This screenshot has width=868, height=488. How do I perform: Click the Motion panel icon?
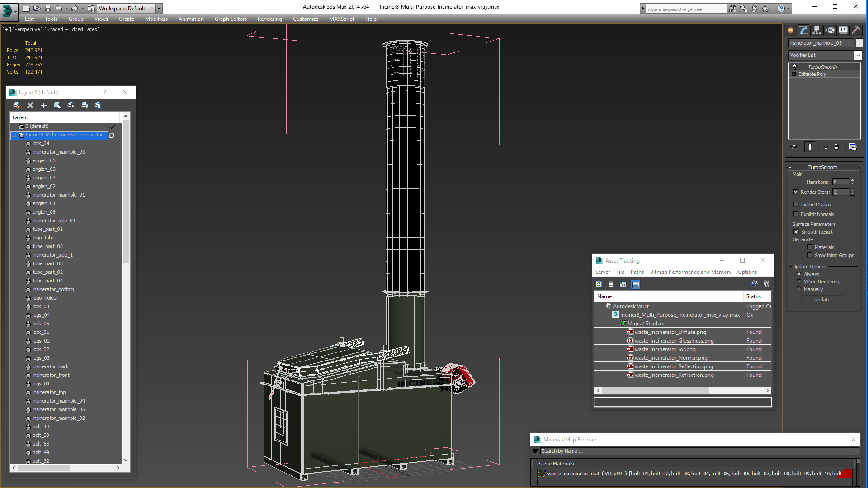tap(830, 30)
